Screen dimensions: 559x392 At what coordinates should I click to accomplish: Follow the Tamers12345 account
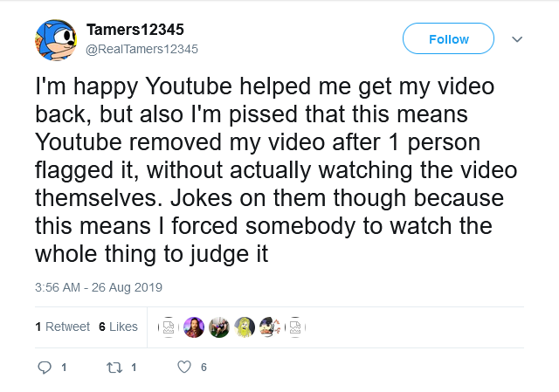click(448, 39)
